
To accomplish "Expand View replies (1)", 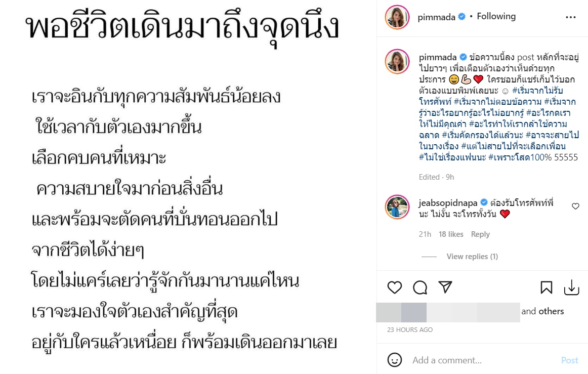I will [472, 257].
